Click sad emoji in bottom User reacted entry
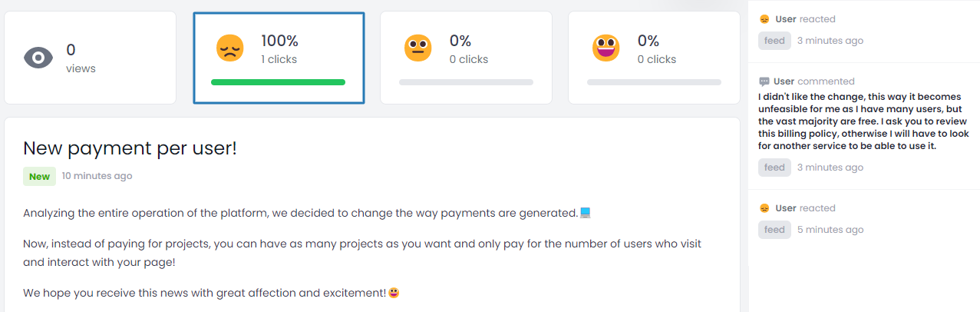The image size is (980, 312). click(x=764, y=208)
